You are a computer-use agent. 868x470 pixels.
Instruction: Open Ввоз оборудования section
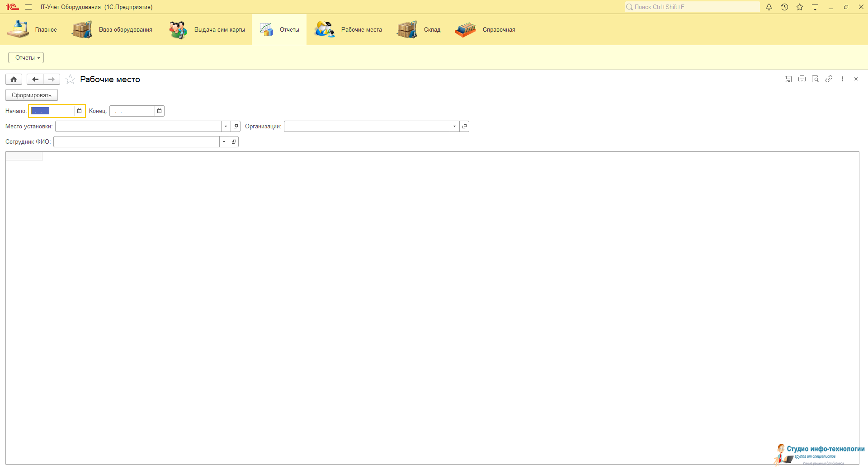coord(112,30)
